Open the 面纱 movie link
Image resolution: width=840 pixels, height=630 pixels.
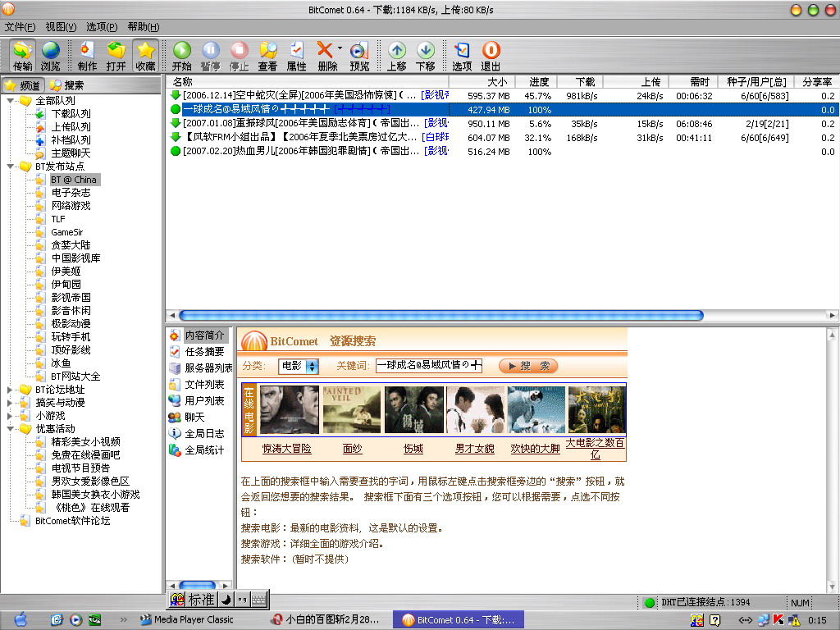tap(352, 449)
